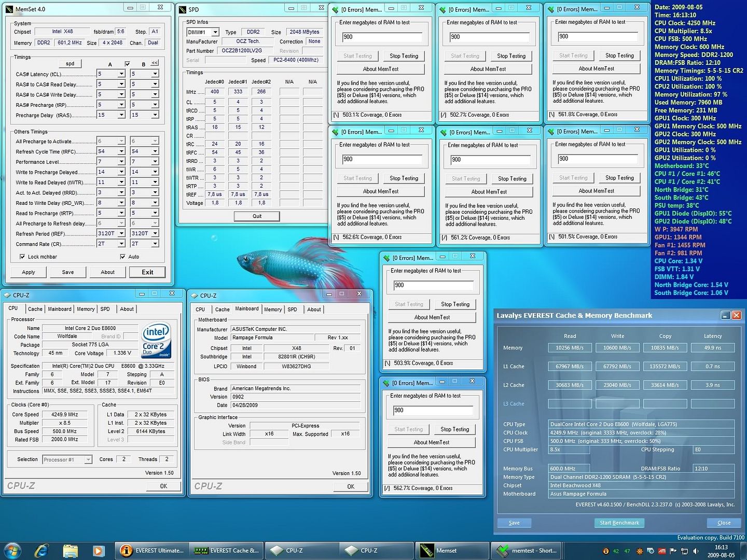Viewport: 747px width, 560px height.
Task: Open Precharge Delay (tRAS) column B dropdown
Action: [x=155, y=115]
